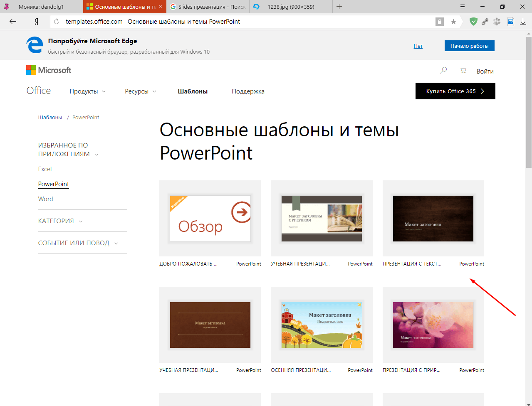Screen dimensions: 532x406
Task: Click Купить Office 365 button
Action: click(455, 91)
